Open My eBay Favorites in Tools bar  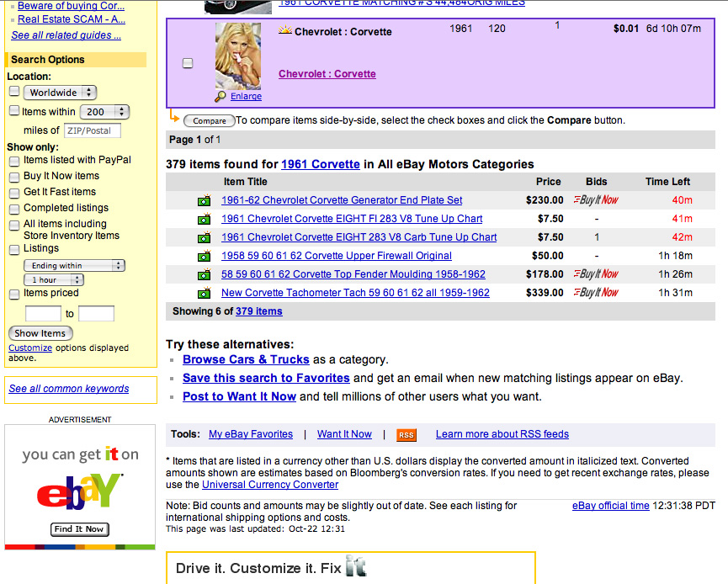click(251, 434)
